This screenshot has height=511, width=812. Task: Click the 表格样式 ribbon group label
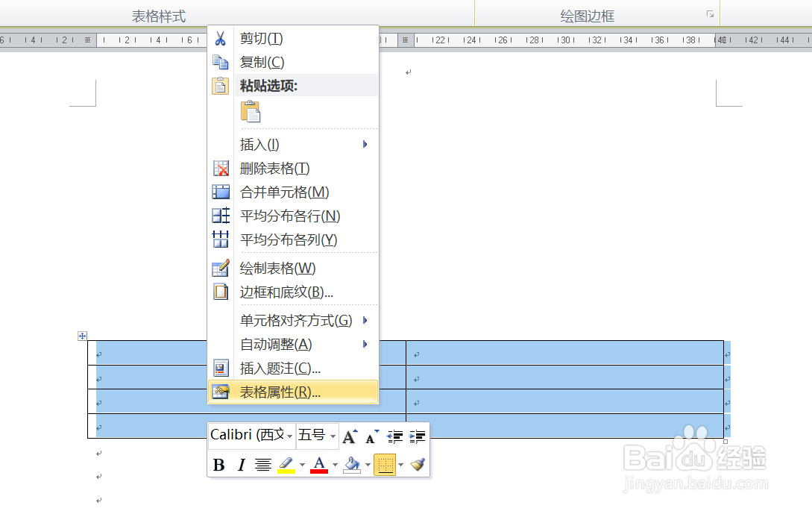pyautogui.click(x=159, y=16)
